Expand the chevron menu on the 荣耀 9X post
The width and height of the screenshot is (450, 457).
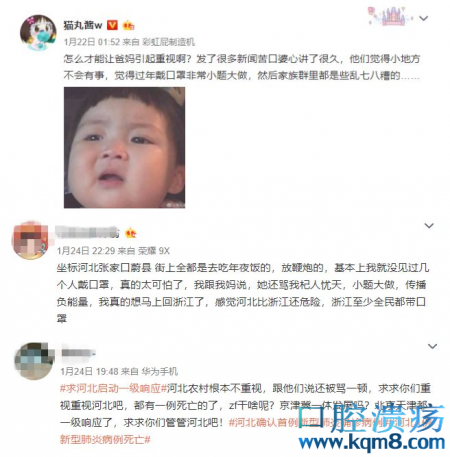(429, 226)
